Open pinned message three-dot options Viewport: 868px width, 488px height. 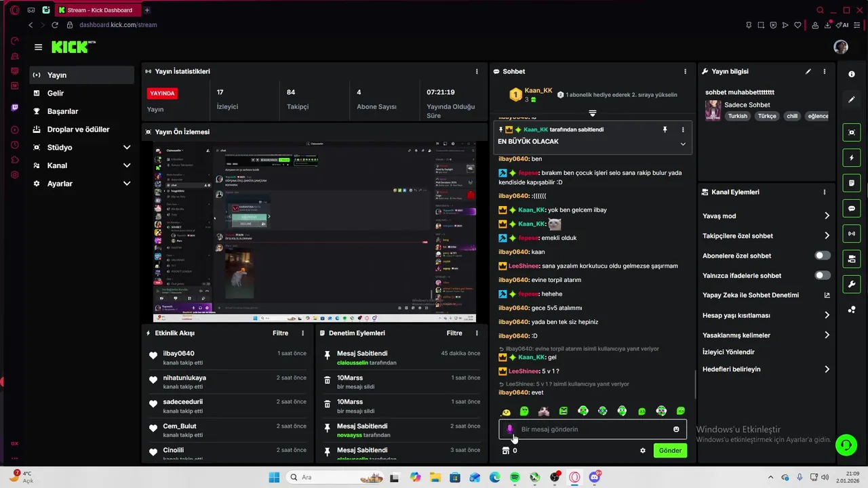point(683,129)
